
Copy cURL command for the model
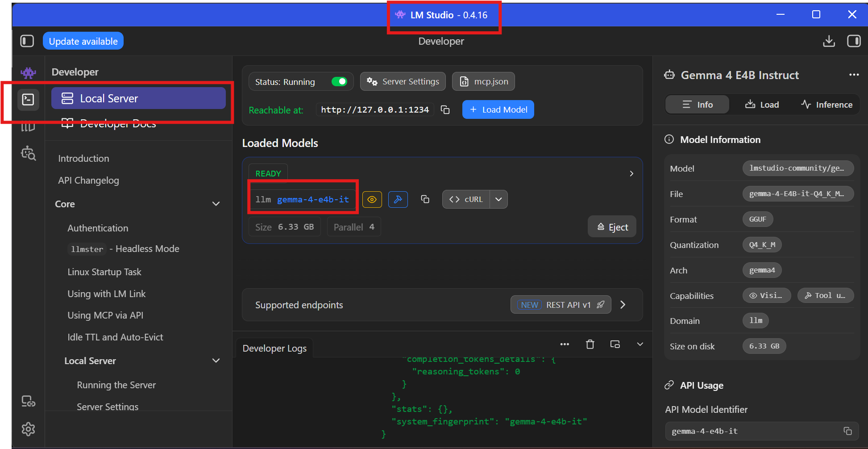point(466,199)
